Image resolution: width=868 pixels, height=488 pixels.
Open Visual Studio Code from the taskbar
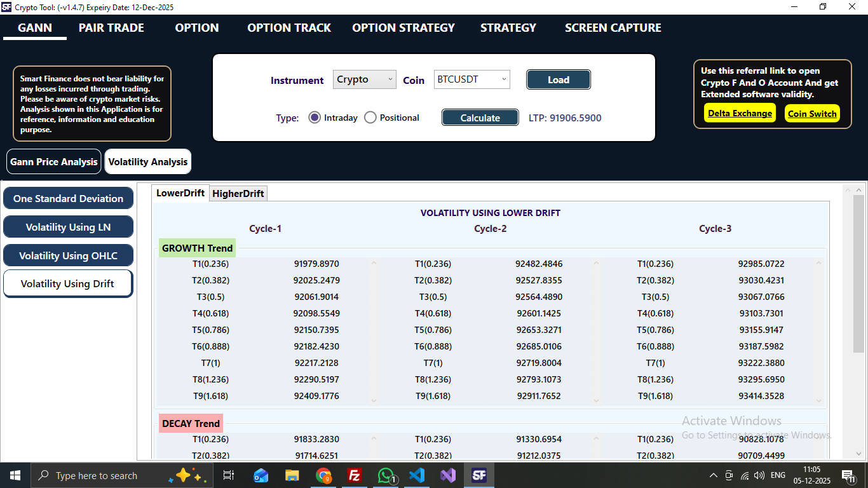coord(417,475)
